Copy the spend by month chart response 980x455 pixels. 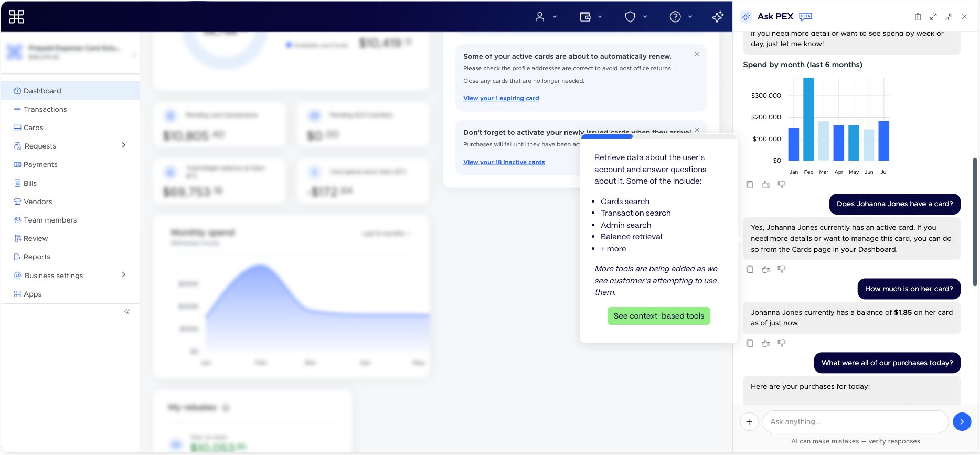750,184
